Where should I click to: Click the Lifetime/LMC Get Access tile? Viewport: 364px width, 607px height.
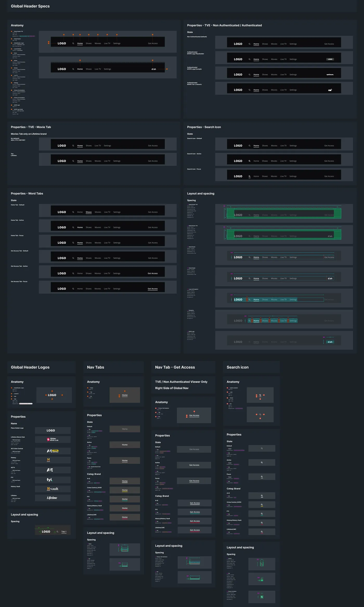(x=195, y=530)
